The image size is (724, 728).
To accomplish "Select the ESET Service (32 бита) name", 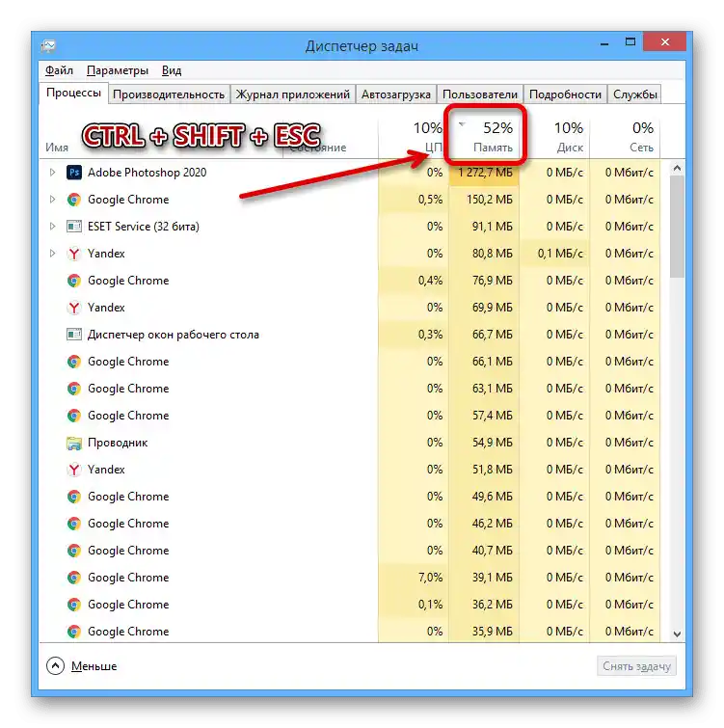I will pyautogui.click(x=144, y=227).
